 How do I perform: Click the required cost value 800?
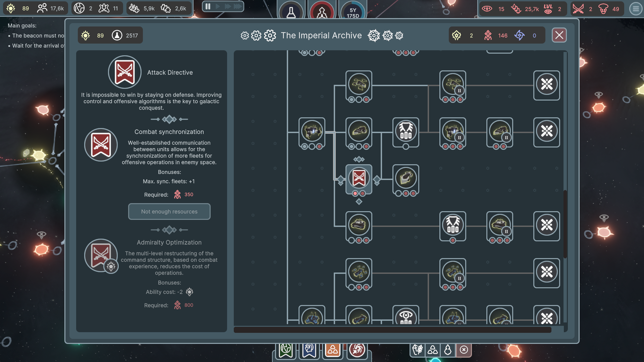pyautogui.click(x=189, y=305)
